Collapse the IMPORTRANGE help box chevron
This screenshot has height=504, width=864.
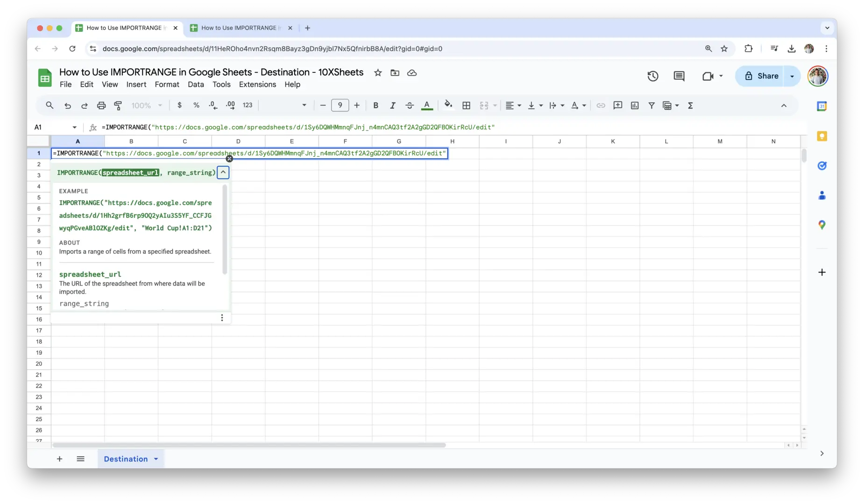(x=223, y=173)
